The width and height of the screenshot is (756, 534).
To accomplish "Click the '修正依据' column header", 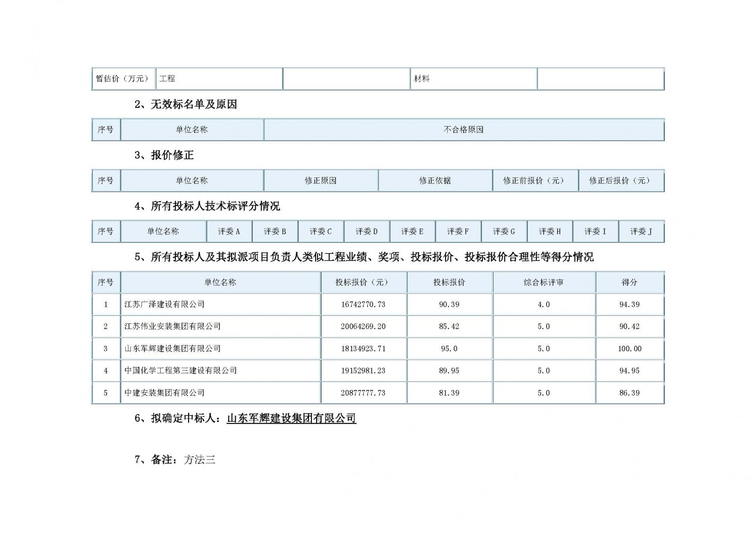I will (x=435, y=181).
